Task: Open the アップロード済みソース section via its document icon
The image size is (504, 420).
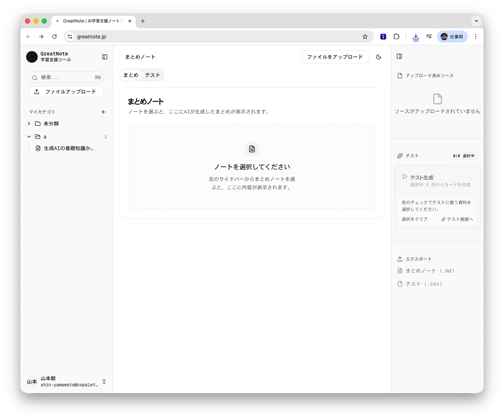Action: tap(400, 75)
